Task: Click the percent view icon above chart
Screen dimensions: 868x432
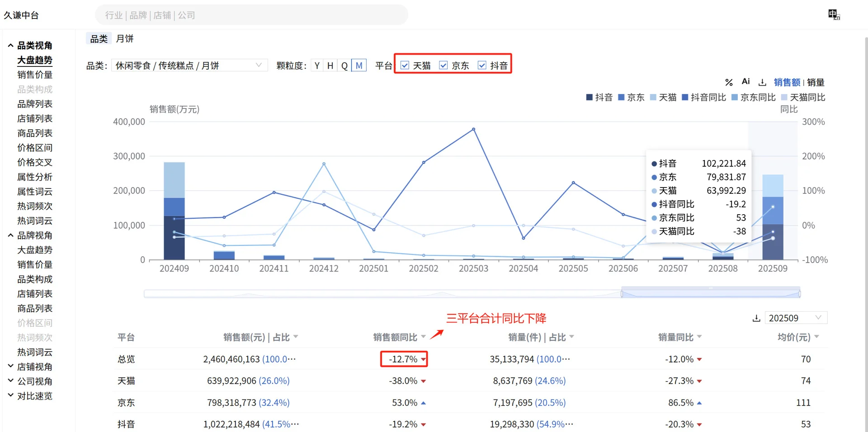Action: (729, 82)
